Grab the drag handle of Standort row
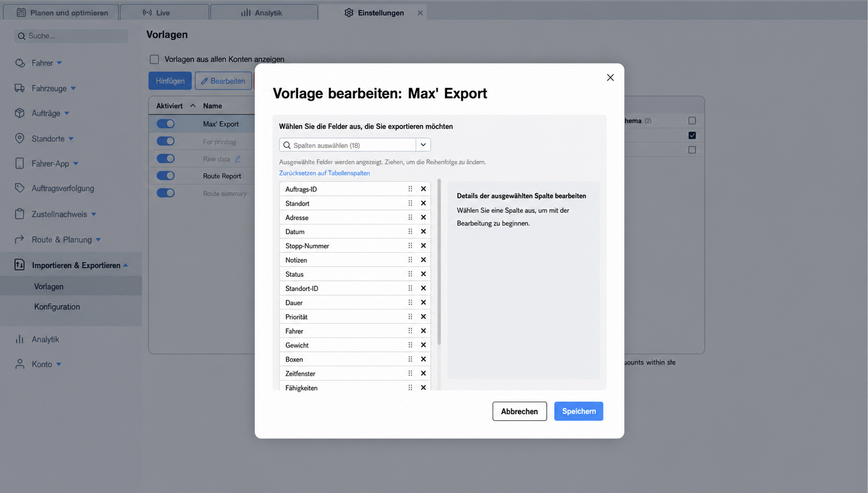Viewport: 868px width, 493px height. click(410, 203)
